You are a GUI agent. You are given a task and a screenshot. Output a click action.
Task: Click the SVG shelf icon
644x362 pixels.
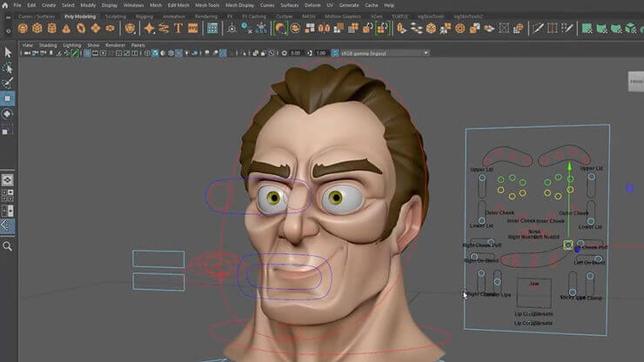click(192, 29)
